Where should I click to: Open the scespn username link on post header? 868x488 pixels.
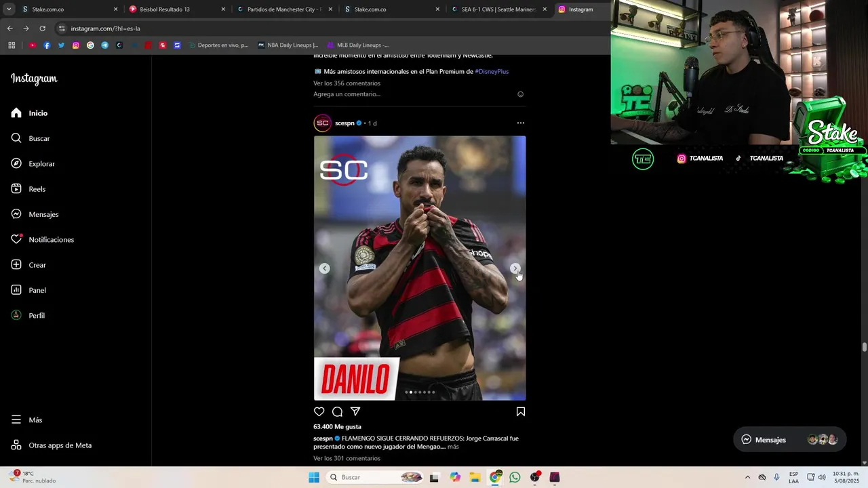344,123
